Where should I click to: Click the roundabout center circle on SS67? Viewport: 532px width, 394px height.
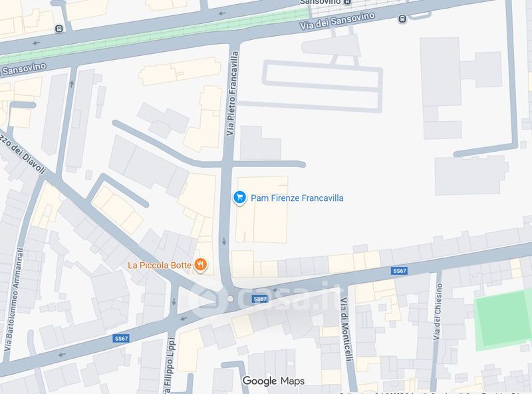[x=230, y=299]
